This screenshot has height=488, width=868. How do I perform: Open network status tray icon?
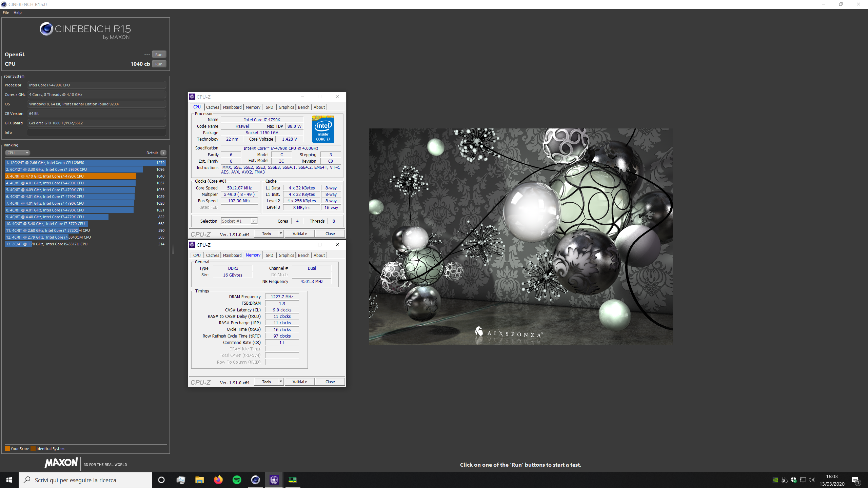[x=803, y=480]
